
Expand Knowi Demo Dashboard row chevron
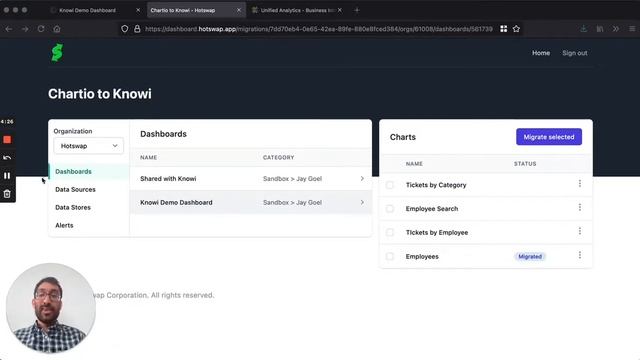(362, 202)
